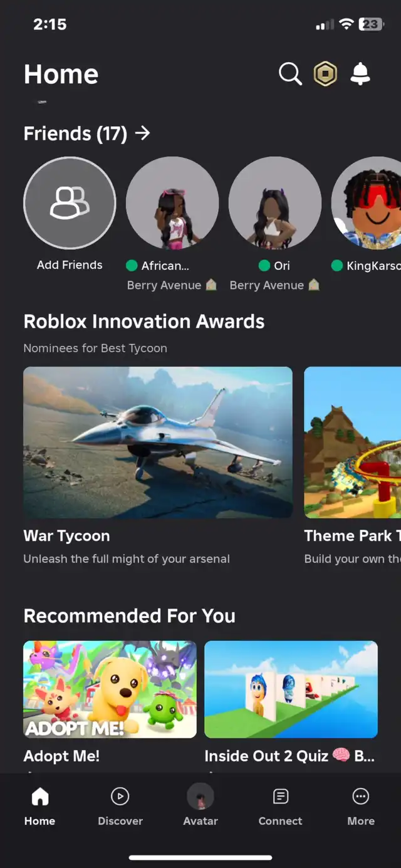Open the Connect tab
Viewport: 401px width, 868px height.
tap(281, 807)
